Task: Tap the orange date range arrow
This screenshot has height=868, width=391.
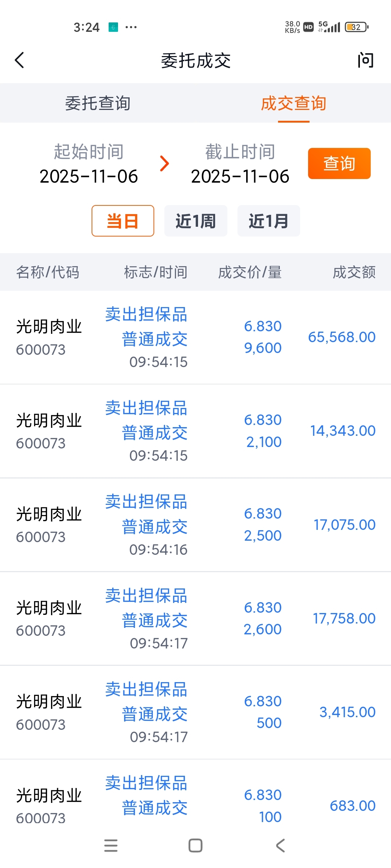Action: pyautogui.click(x=164, y=163)
